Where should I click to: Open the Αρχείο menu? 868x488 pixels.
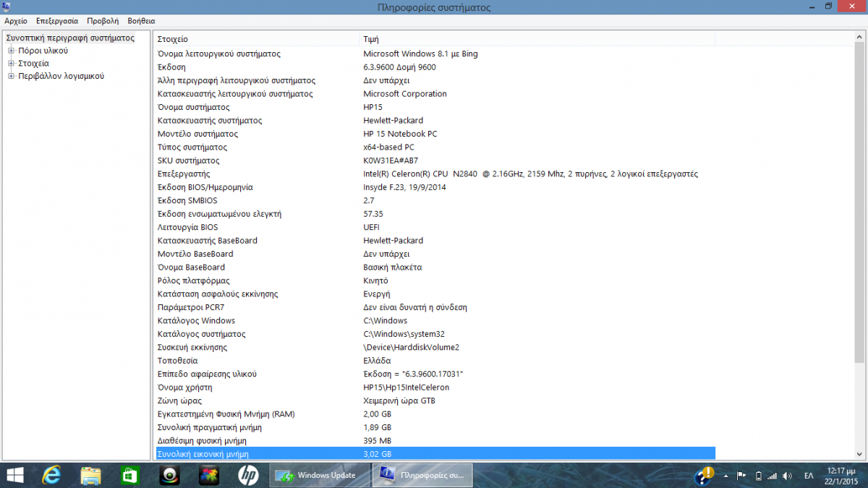tap(16, 21)
